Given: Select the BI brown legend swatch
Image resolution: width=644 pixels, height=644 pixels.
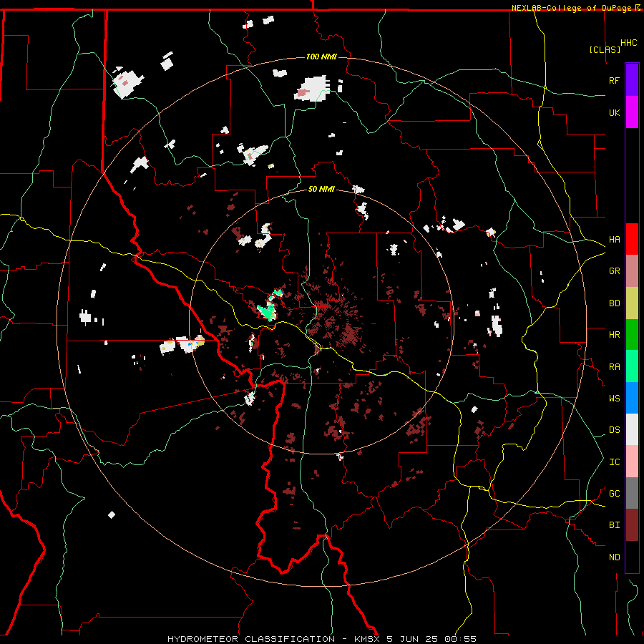Looking at the screenshot, I should point(632,525).
